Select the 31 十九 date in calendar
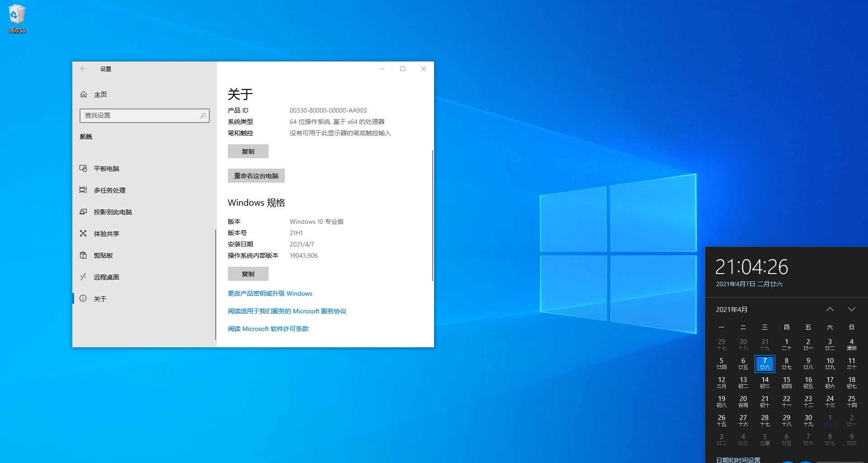This screenshot has width=868, height=463. [x=765, y=345]
